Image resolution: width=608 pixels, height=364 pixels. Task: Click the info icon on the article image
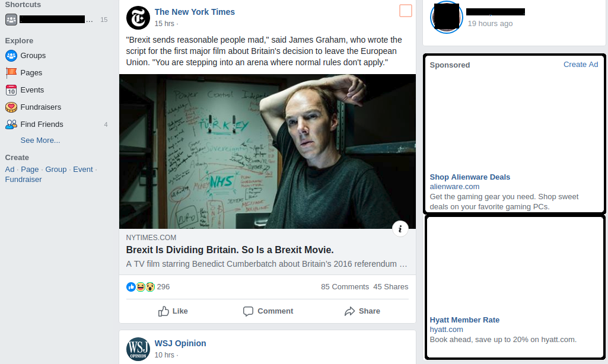[400, 229]
